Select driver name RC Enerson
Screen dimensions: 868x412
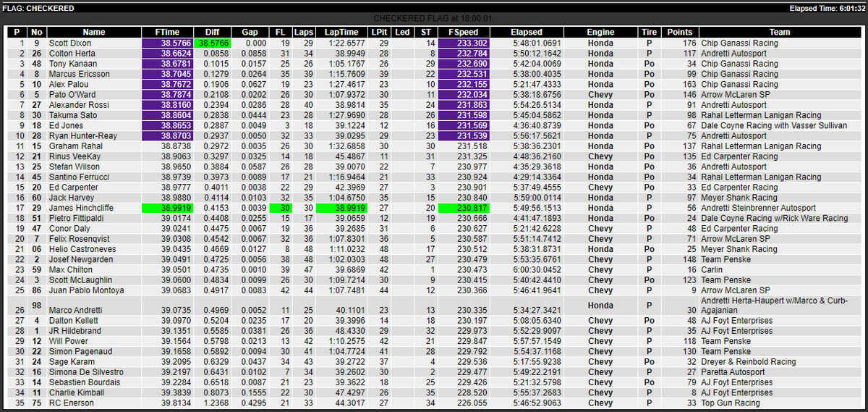[71, 403]
